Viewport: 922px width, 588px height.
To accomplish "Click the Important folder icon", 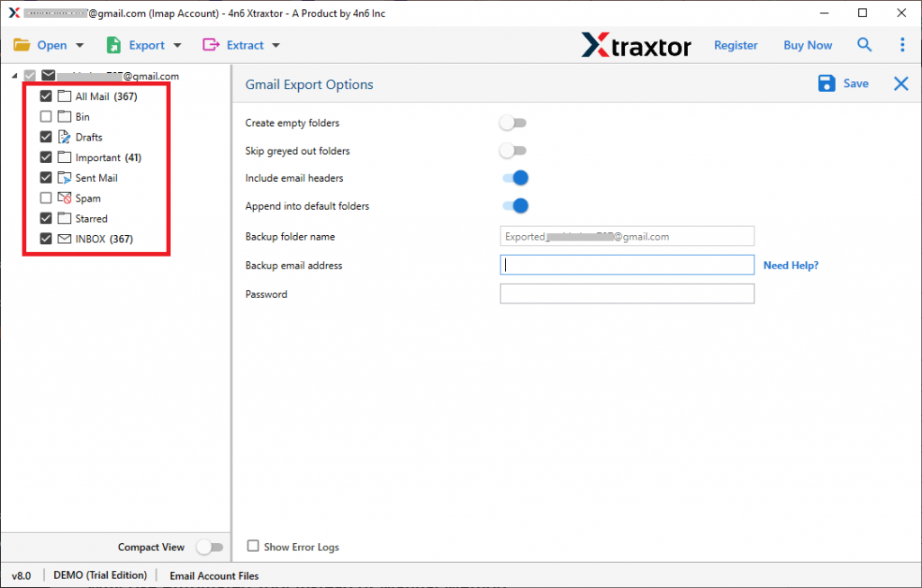I will (x=64, y=157).
